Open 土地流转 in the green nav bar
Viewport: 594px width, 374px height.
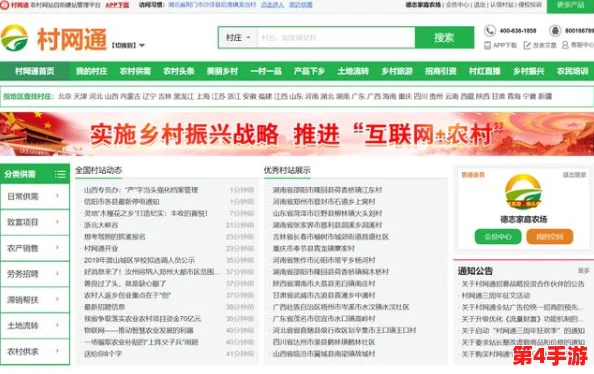(353, 71)
